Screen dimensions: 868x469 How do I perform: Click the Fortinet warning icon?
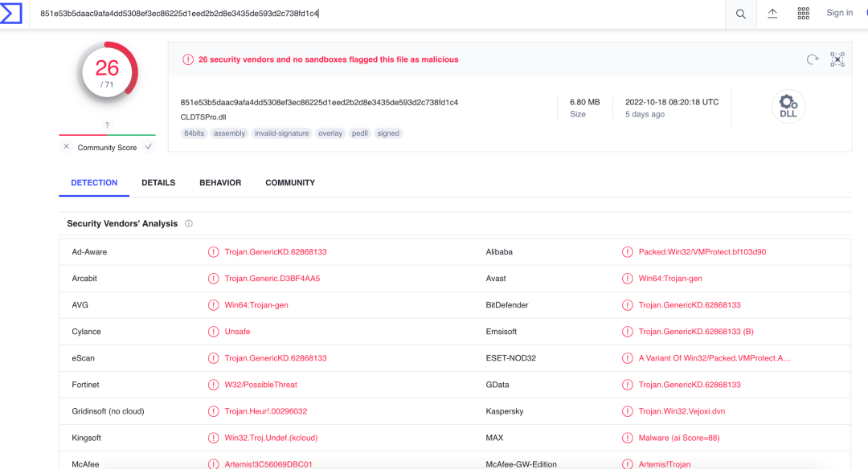[x=213, y=385]
